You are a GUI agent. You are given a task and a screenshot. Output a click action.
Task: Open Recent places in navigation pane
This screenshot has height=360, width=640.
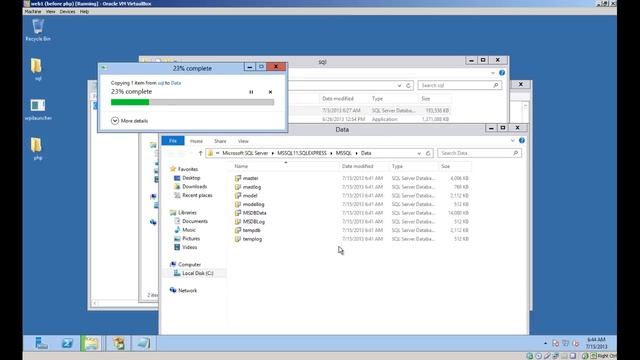(x=197, y=195)
